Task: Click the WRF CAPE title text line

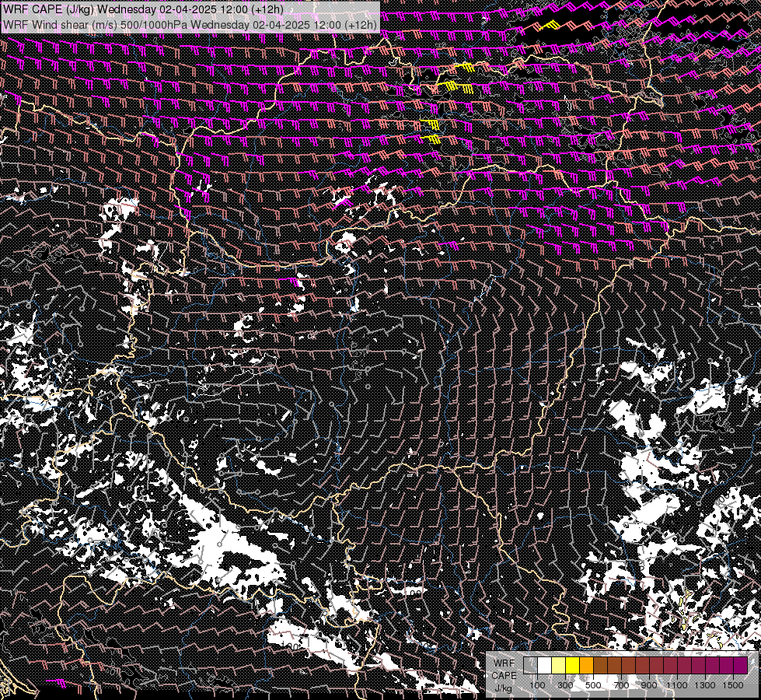Action: coord(143,9)
